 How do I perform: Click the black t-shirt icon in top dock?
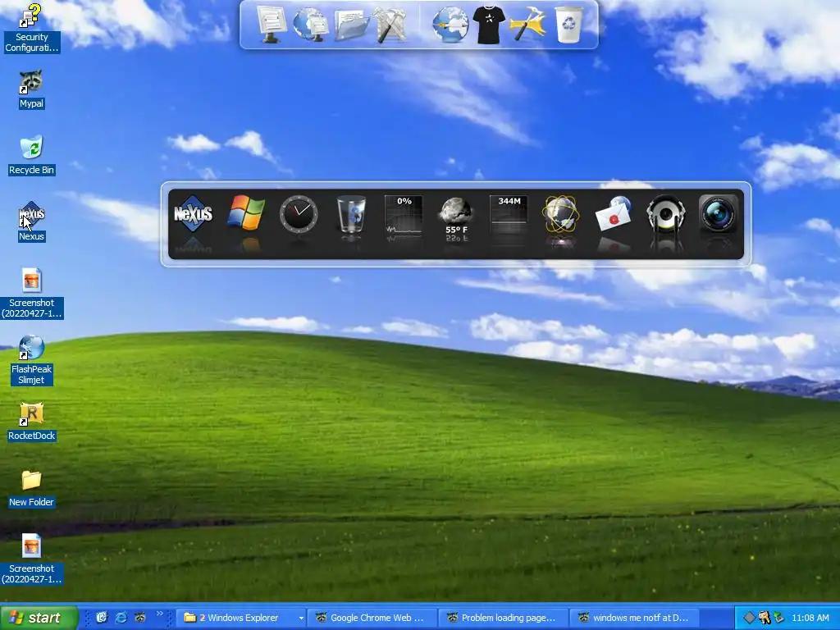pos(489,25)
